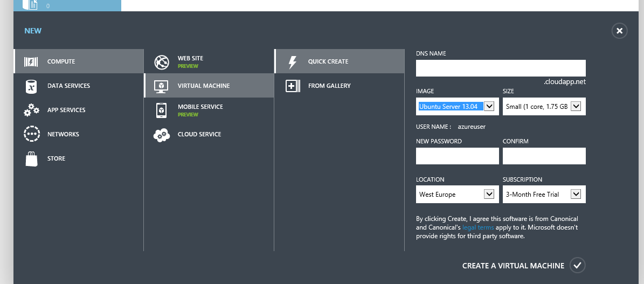Choose Virtual Machine option
The height and width of the screenshot is (284, 644).
coord(209,86)
